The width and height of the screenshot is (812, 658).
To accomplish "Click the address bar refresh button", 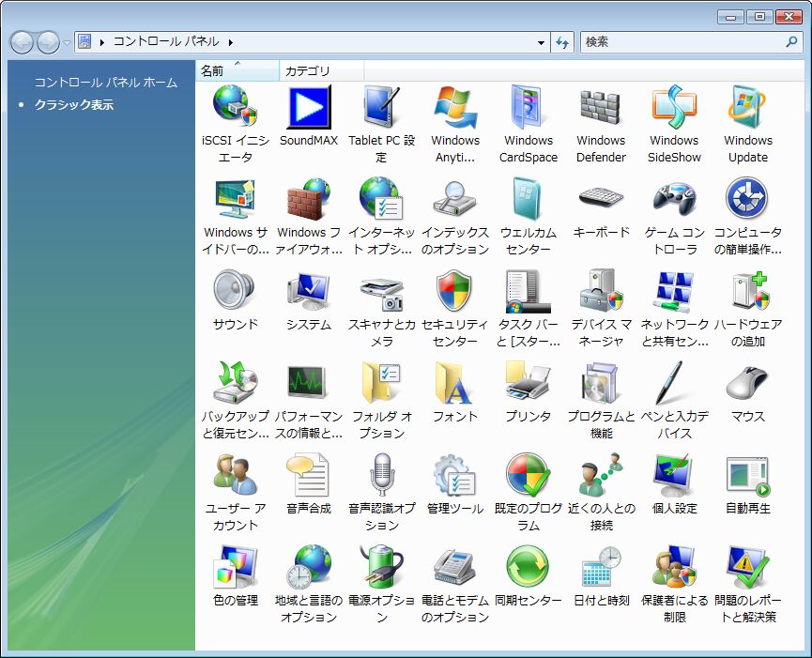I will point(562,42).
